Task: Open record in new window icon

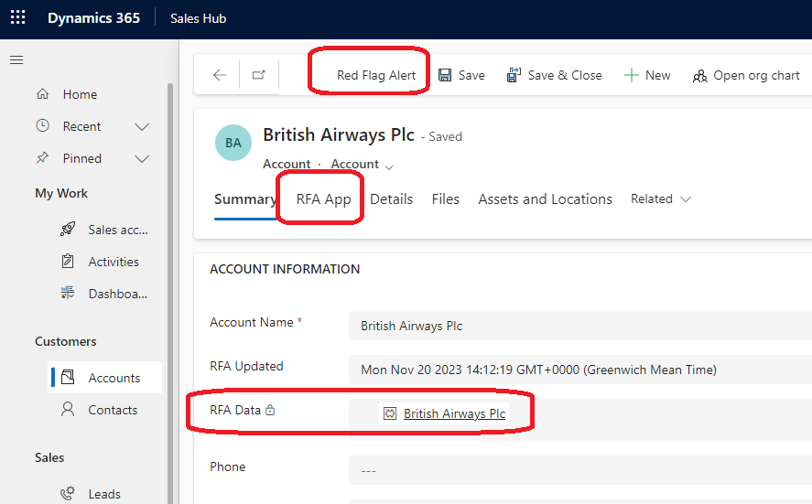Action: 258,75
